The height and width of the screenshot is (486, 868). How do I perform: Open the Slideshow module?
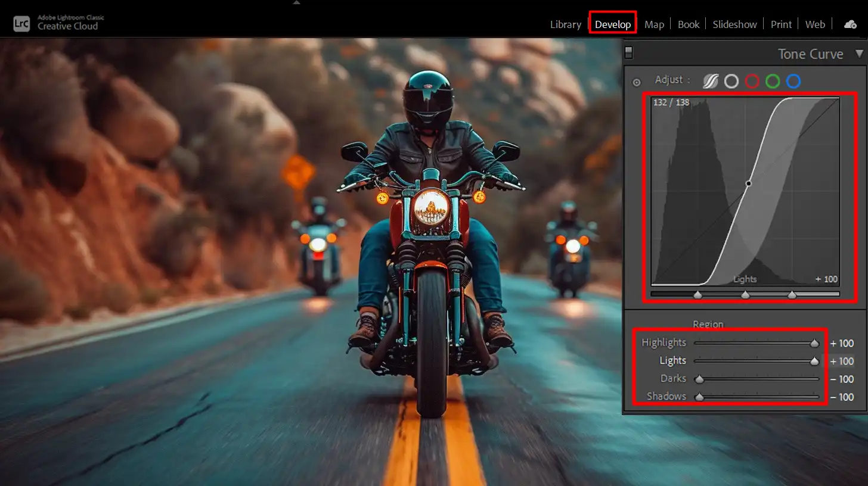(x=734, y=24)
